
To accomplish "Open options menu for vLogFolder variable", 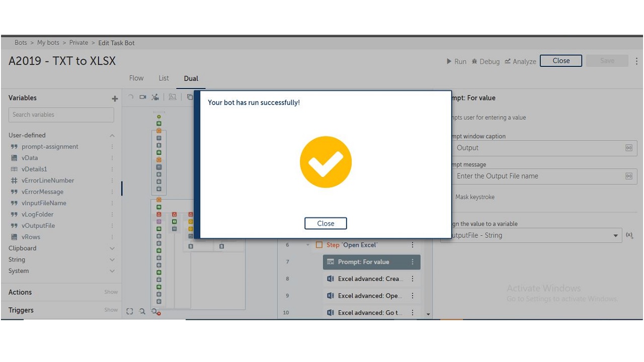I will [x=112, y=214].
